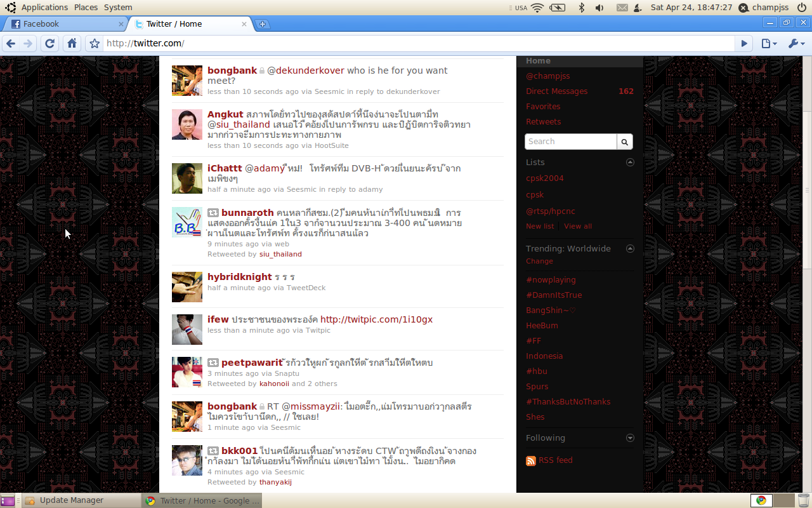Viewport: 812px width, 508px height.
Task: Click the retweet icon beside bunnaroth
Action: [x=213, y=213]
